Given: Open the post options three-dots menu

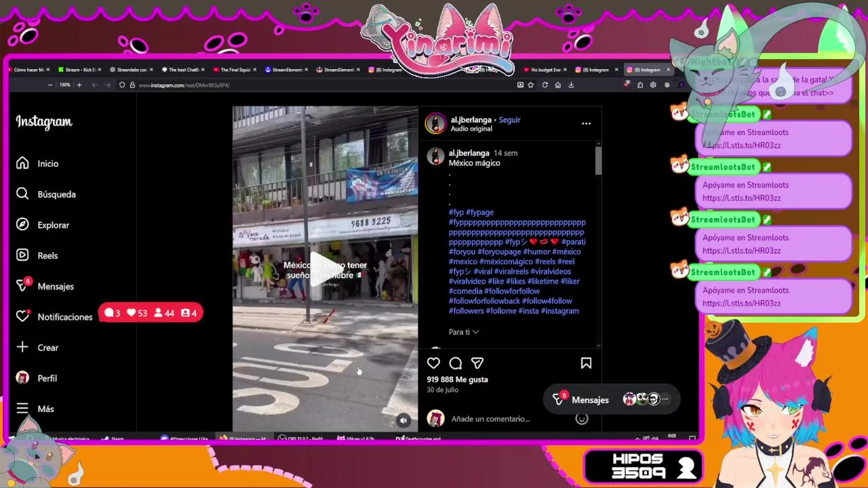Looking at the screenshot, I should [x=586, y=123].
